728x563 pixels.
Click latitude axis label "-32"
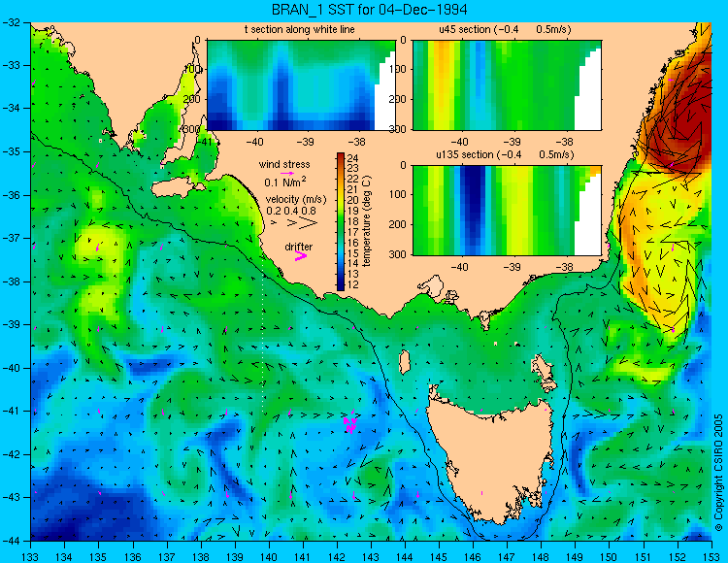[11, 22]
